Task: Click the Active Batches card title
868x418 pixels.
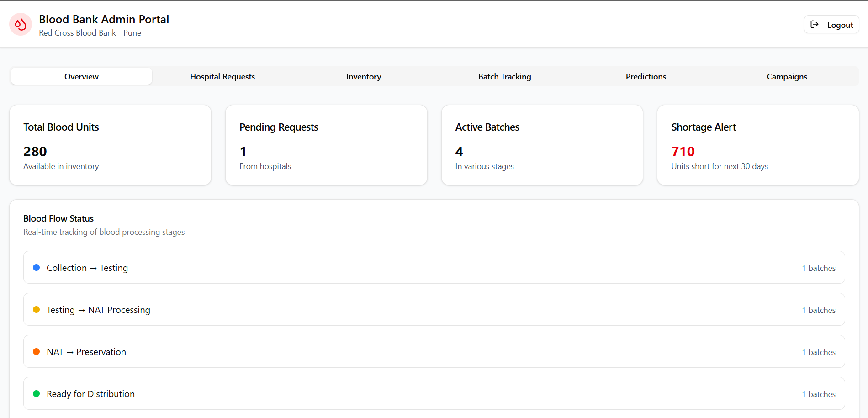Action: (487, 127)
